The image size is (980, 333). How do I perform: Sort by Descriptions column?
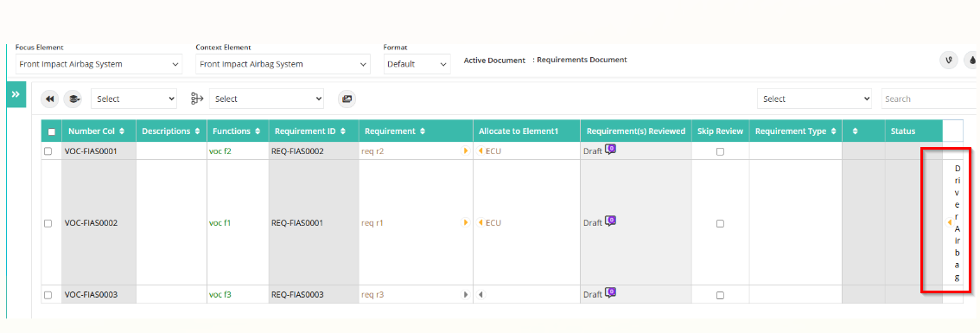[197, 131]
